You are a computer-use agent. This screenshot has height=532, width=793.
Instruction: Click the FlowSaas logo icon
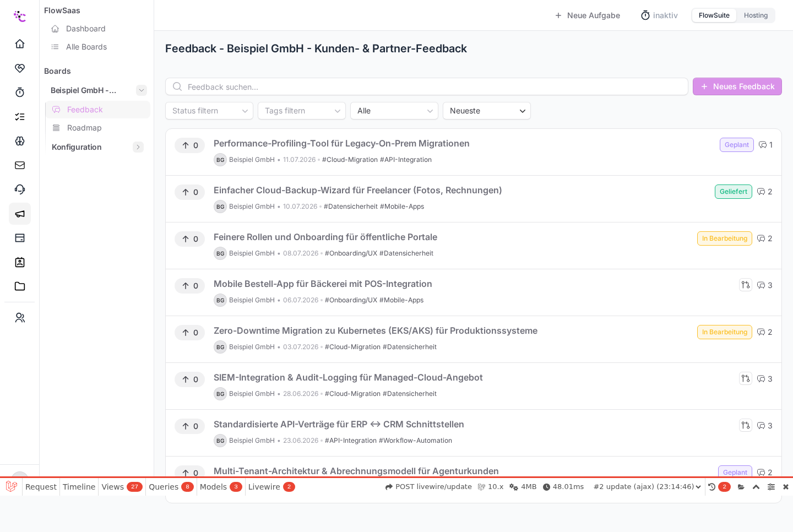click(x=20, y=16)
